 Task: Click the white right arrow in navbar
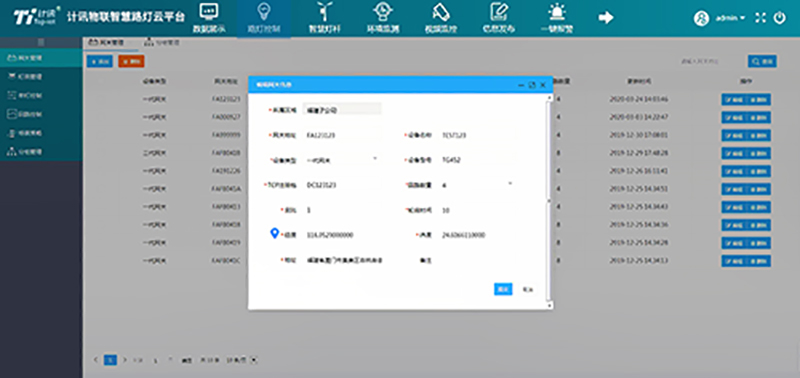click(606, 17)
